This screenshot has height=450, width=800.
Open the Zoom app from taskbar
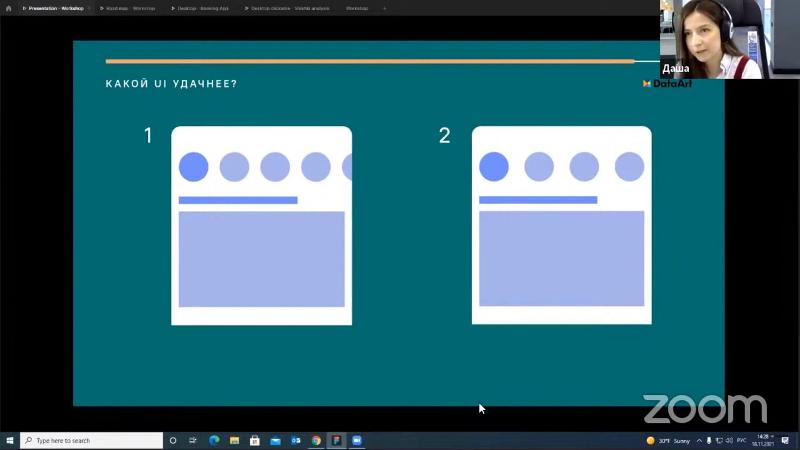(x=357, y=440)
